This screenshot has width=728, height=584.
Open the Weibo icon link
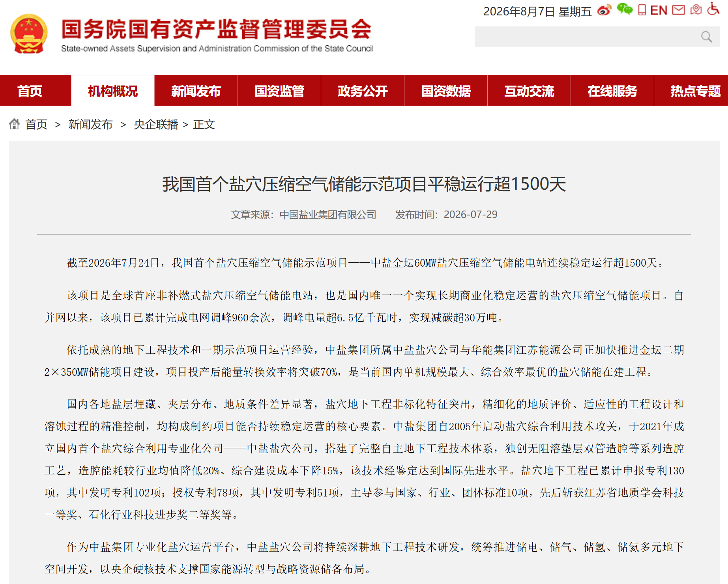click(x=604, y=10)
